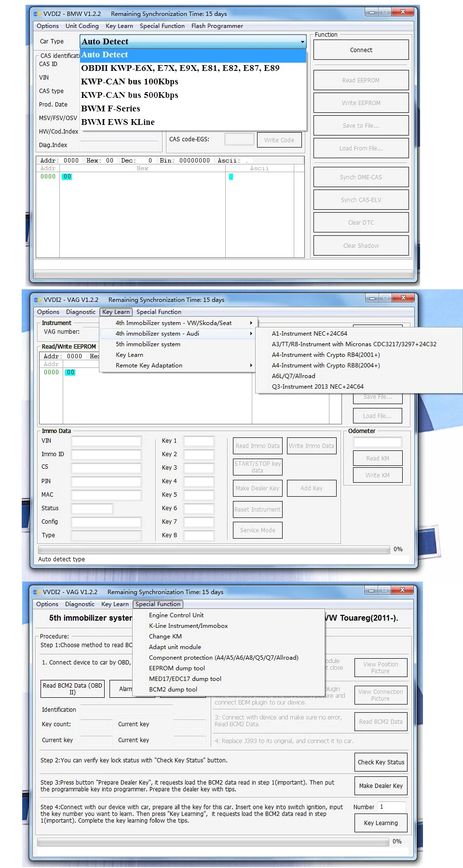This screenshot has width=463, height=868.
Task: Click Synch CAS-ELV button
Action: coord(361,200)
